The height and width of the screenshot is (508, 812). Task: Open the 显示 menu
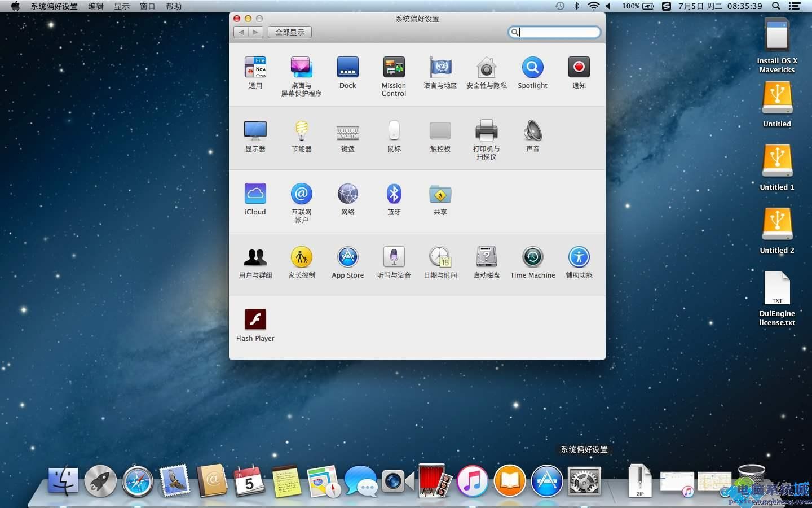coord(122,6)
